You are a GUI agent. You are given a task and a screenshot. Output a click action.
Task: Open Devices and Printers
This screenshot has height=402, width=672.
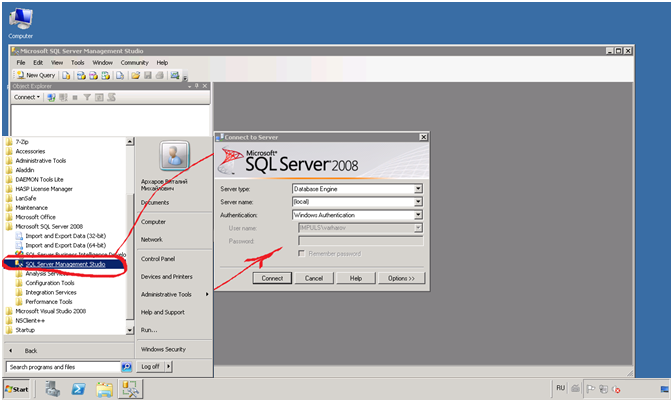(x=167, y=277)
